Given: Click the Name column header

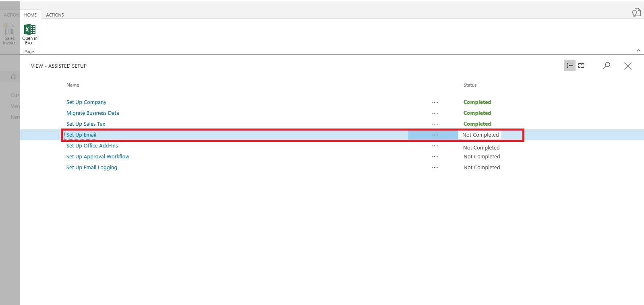Looking at the screenshot, I should point(73,85).
